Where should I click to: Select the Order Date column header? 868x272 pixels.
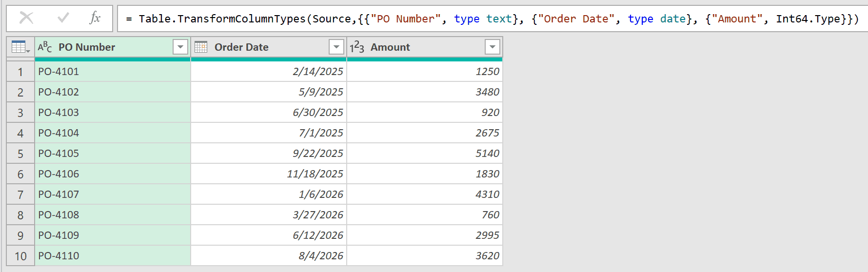269,47
